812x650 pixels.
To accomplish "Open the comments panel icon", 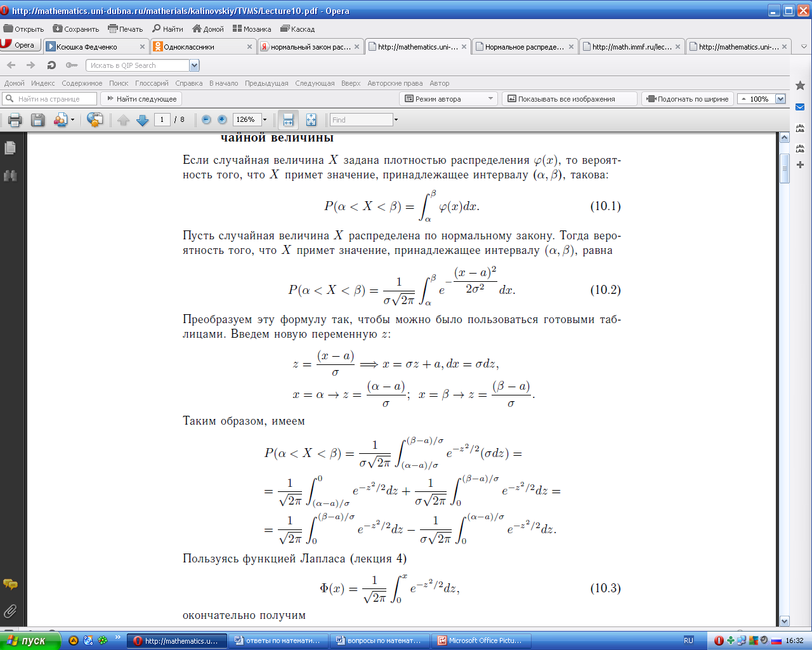I will 10,584.
